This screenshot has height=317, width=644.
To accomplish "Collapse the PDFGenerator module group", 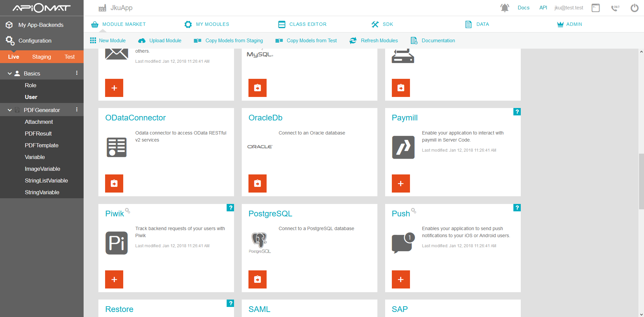I will point(10,110).
